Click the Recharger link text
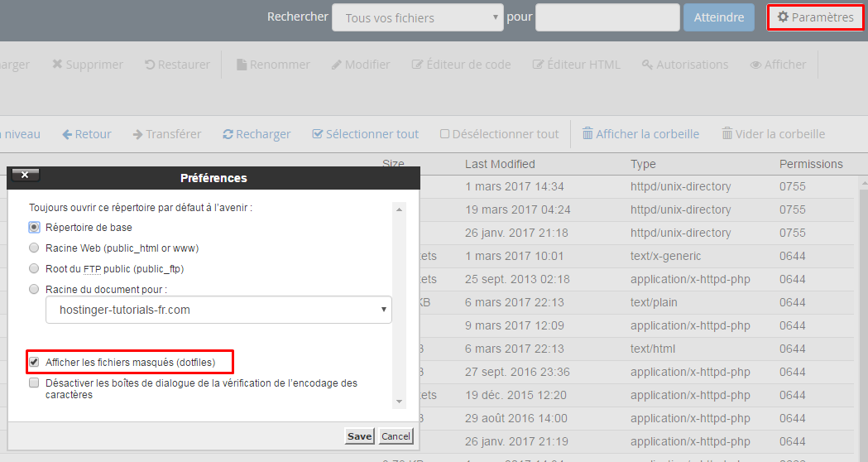 pos(263,134)
